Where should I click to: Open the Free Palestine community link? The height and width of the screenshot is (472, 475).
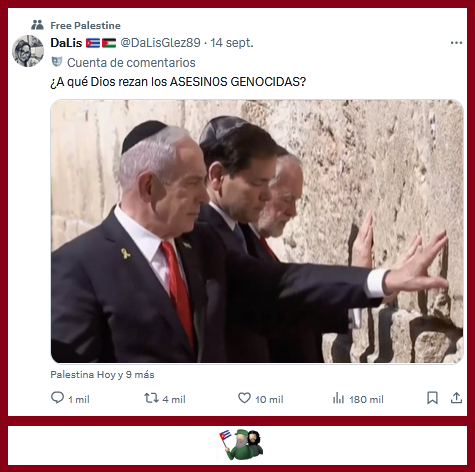click(86, 25)
